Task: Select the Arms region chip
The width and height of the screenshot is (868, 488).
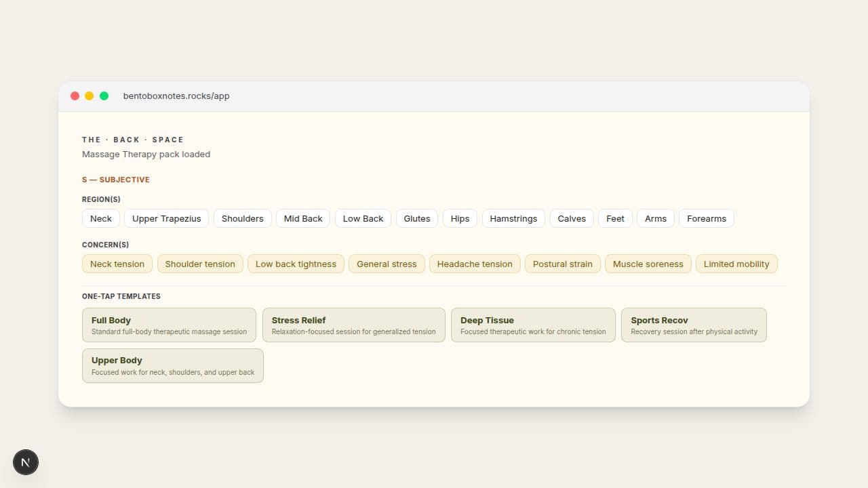Action: tap(656, 218)
